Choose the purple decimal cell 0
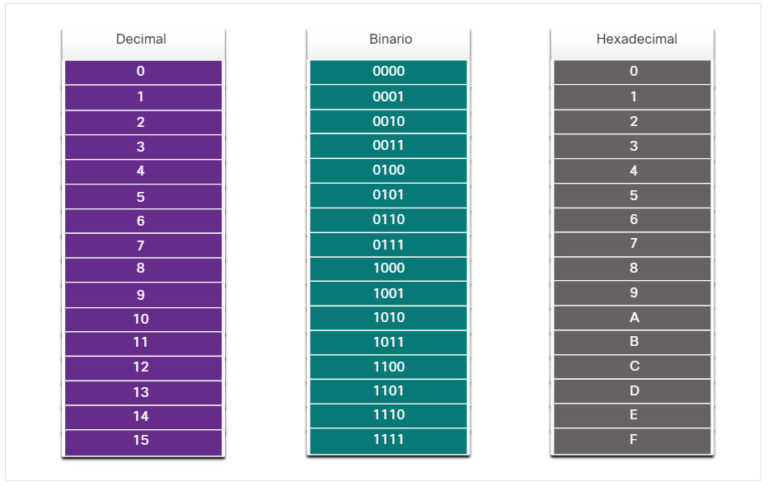Viewport: 768px width, 486px height. [x=142, y=72]
